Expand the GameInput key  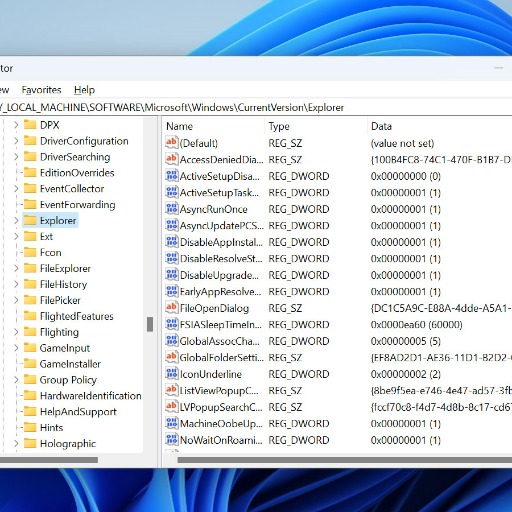16,348
